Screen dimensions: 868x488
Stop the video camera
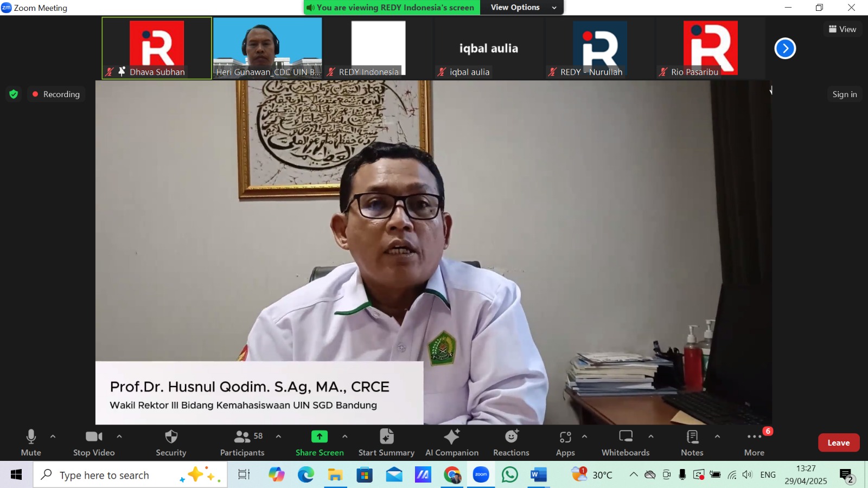point(94,442)
